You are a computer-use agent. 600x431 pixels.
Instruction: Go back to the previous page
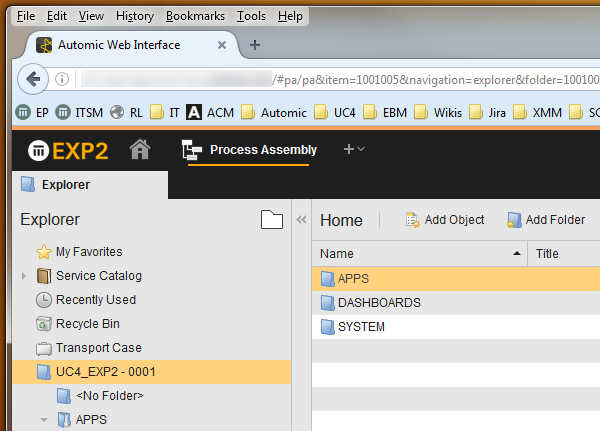(x=33, y=79)
